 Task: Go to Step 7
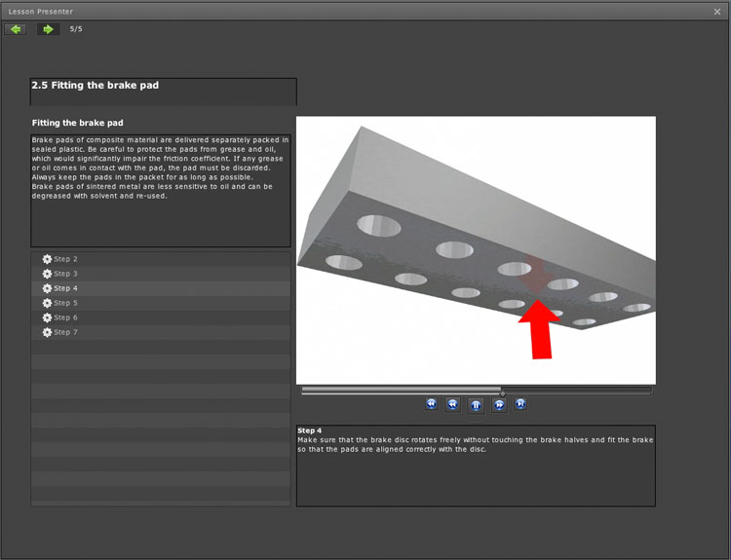[x=65, y=332]
